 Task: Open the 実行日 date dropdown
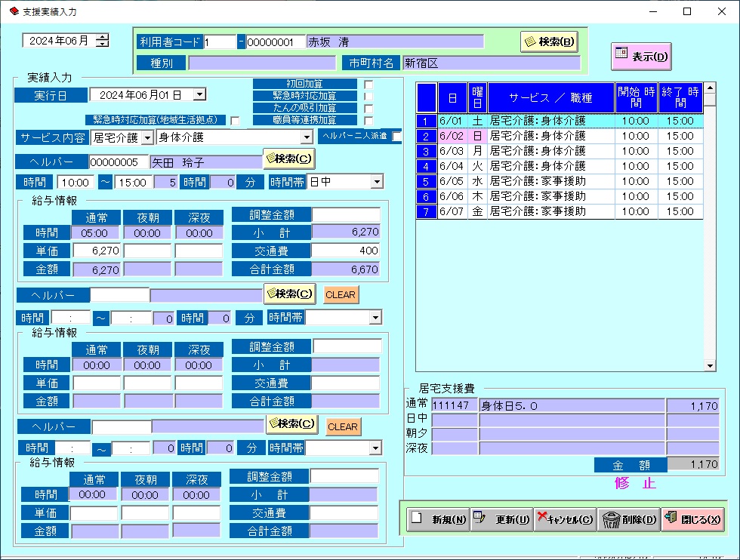coord(199,95)
